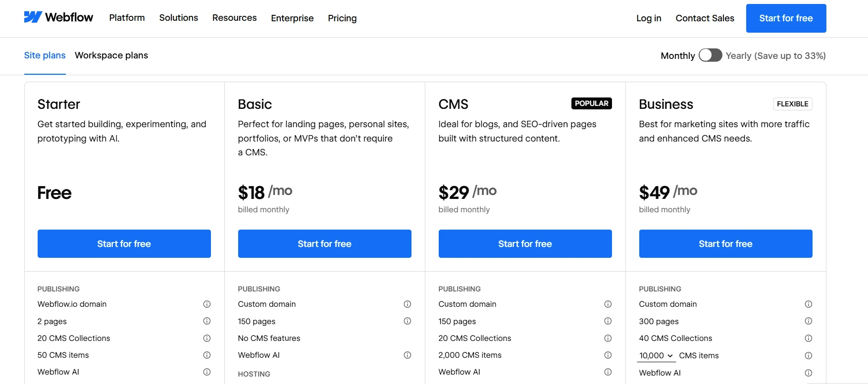Open the 10,000 CMS items dropdown
The width and height of the screenshot is (868, 384).
(656, 355)
